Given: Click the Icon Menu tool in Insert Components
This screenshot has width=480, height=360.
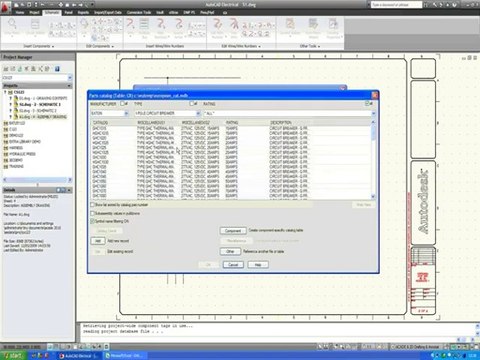Looking at the screenshot, I should [x=12, y=27].
